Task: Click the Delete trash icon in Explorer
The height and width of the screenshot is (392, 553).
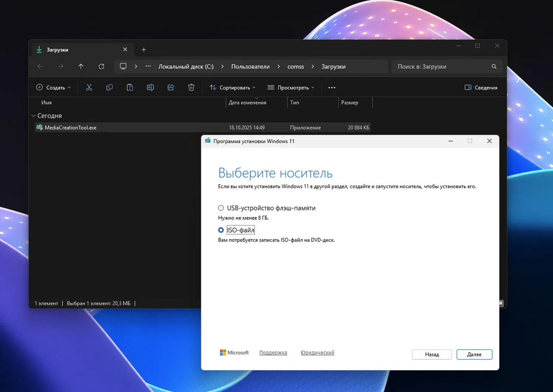Action: pyautogui.click(x=191, y=88)
